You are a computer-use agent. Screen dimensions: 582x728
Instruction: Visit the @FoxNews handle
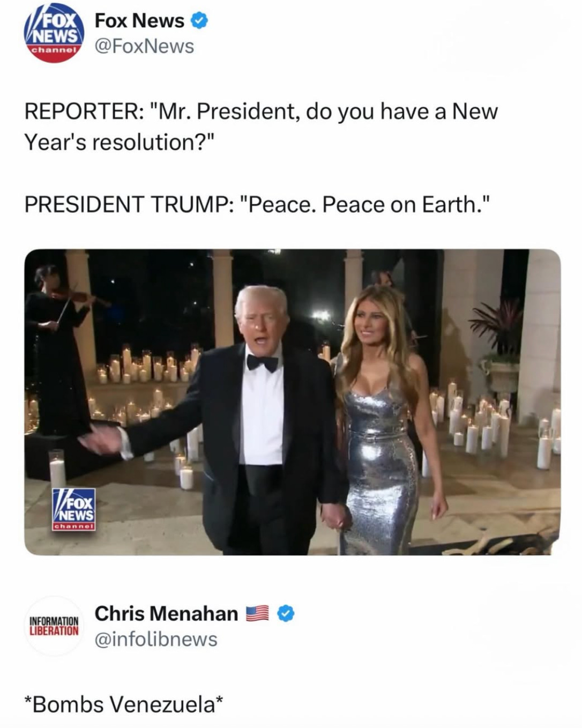pyautogui.click(x=144, y=47)
